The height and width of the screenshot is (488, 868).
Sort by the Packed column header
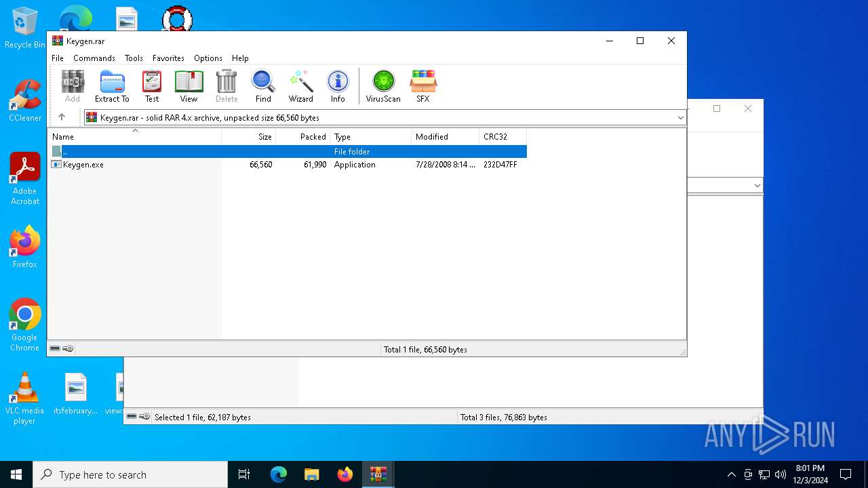(303, 137)
